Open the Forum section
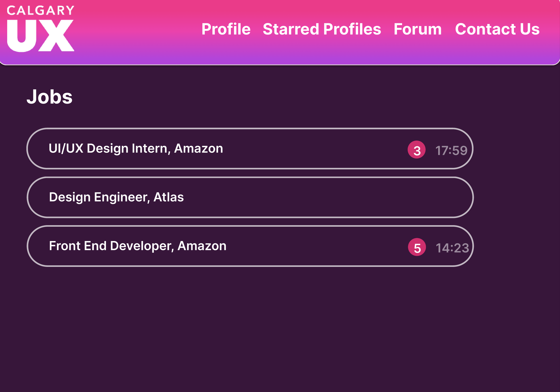The height and width of the screenshot is (392, 560). point(418,29)
